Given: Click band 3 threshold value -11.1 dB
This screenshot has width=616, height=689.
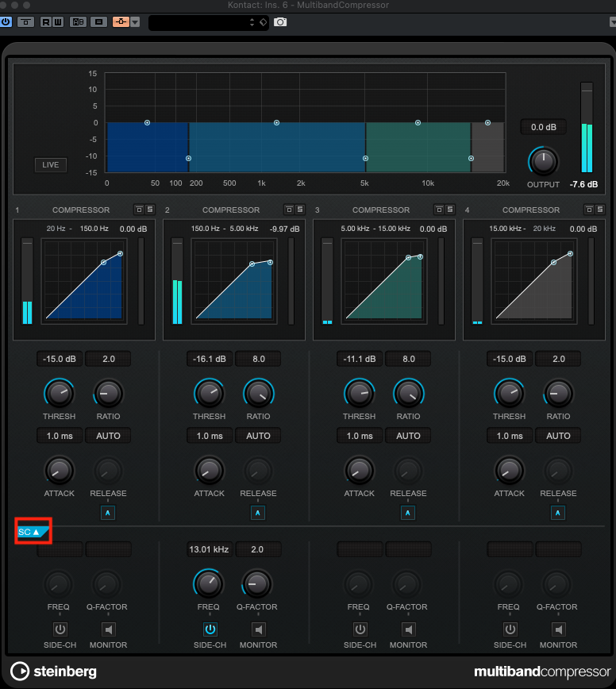Looking at the screenshot, I should (360, 359).
